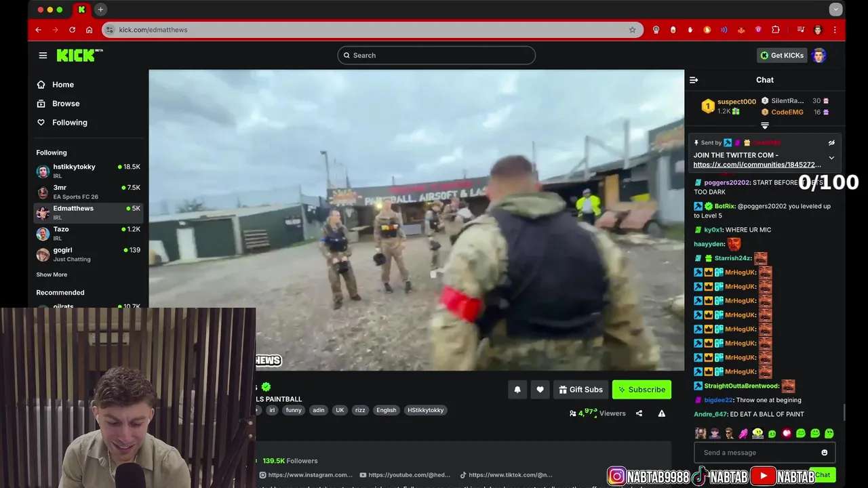Click the Get KICKs button
The height and width of the screenshot is (488, 868).
782,56
